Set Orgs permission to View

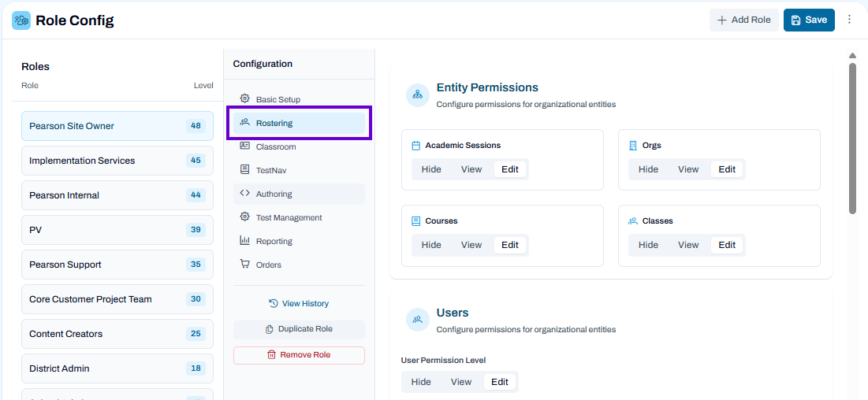pyautogui.click(x=688, y=169)
